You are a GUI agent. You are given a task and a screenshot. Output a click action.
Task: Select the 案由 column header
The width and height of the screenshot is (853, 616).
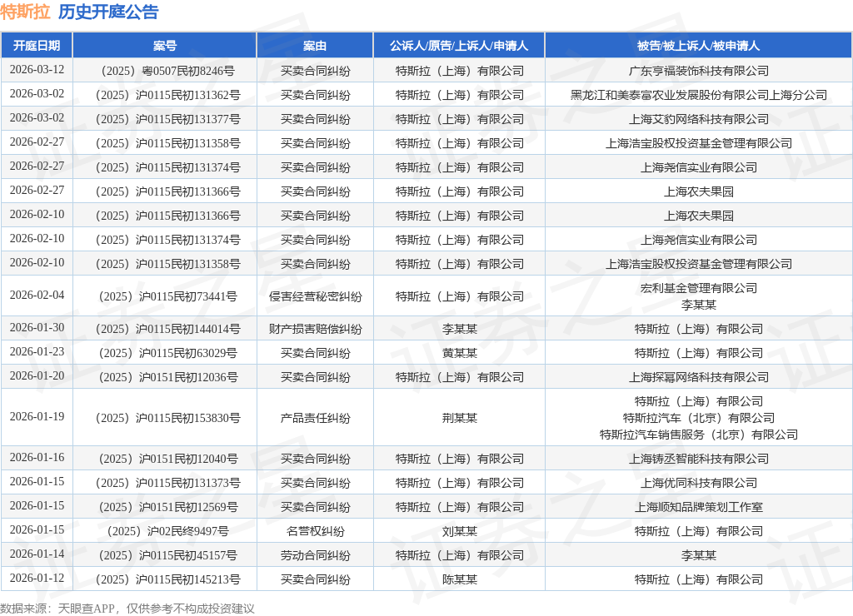(315, 46)
